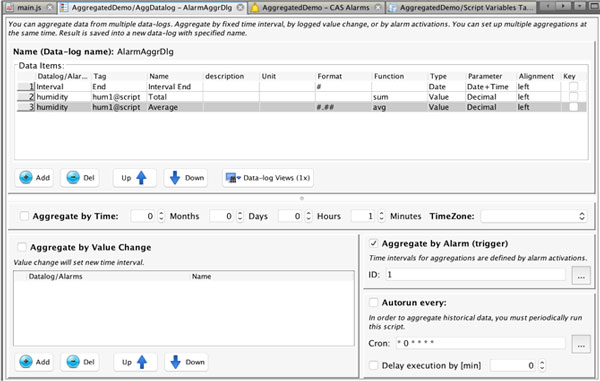Click the Hours value field
The width and height of the screenshot is (600, 381).
[291, 216]
